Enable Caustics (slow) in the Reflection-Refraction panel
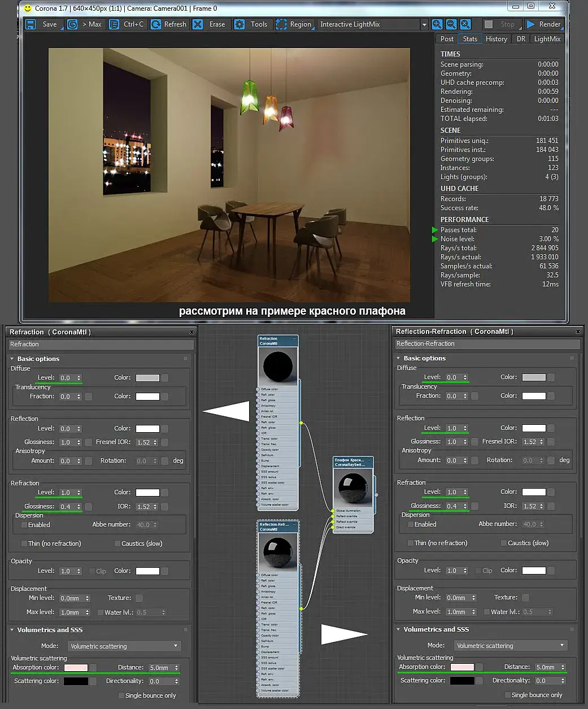This screenshot has height=709, width=588. tap(503, 543)
